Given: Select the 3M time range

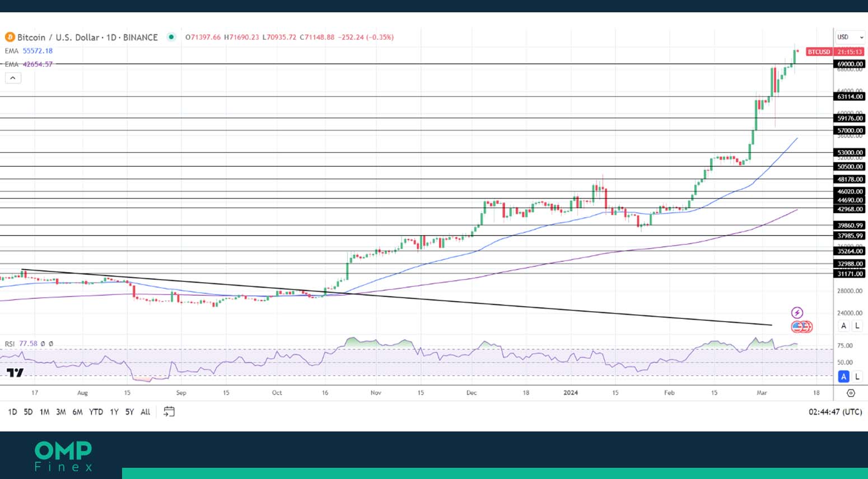Looking at the screenshot, I should coord(61,412).
